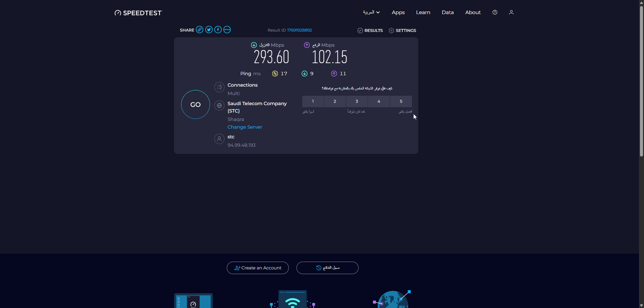The image size is (644, 308).
Task: Click the stc user provider icon
Action: point(219,139)
